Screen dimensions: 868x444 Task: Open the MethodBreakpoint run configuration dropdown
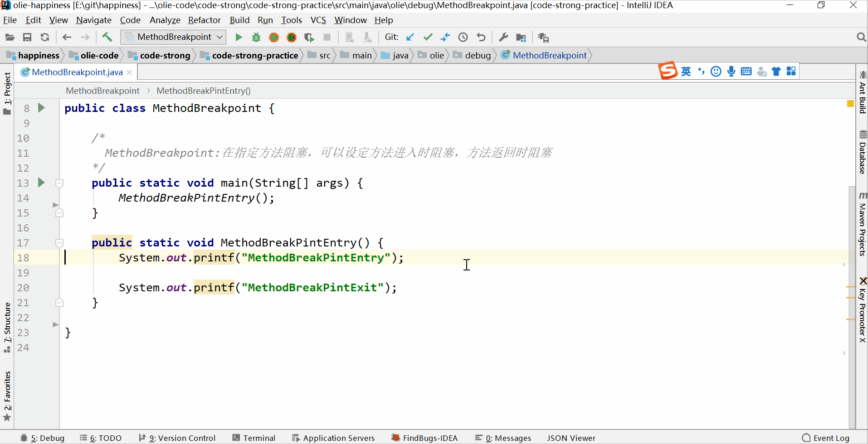click(174, 37)
